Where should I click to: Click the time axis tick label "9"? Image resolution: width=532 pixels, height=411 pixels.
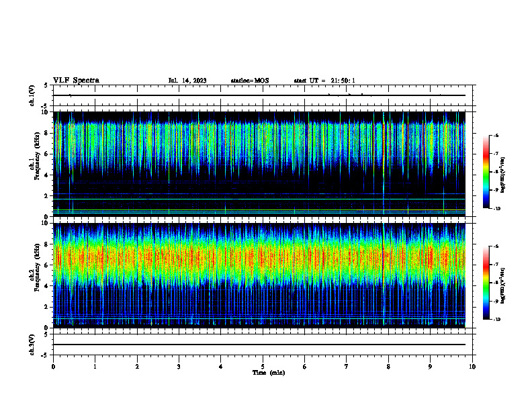point(430,367)
